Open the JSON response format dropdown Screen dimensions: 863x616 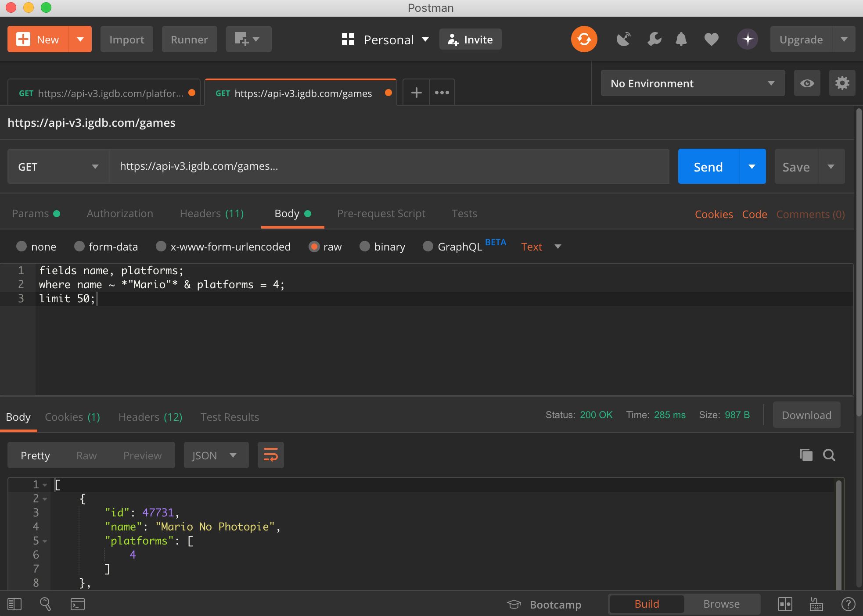click(x=216, y=455)
